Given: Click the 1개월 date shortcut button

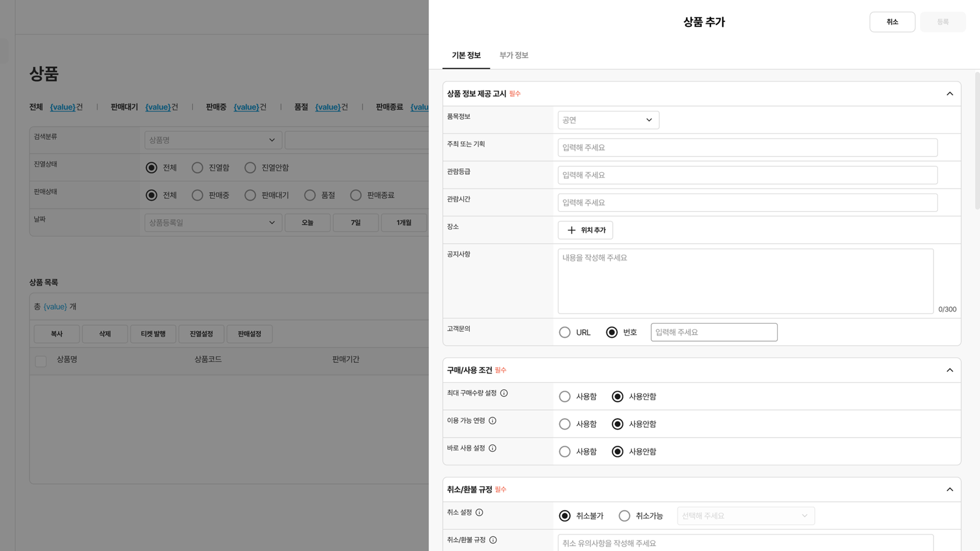Looking at the screenshot, I should coord(404,223).
